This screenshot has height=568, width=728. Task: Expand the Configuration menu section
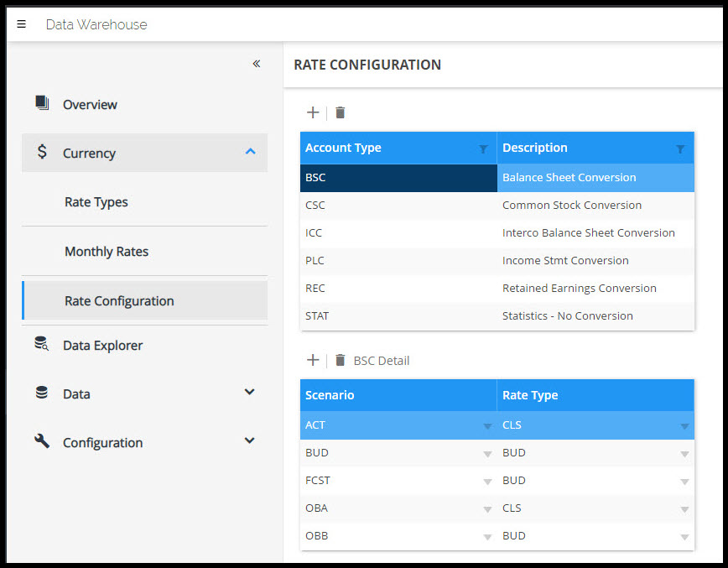(x=249, y=440)
